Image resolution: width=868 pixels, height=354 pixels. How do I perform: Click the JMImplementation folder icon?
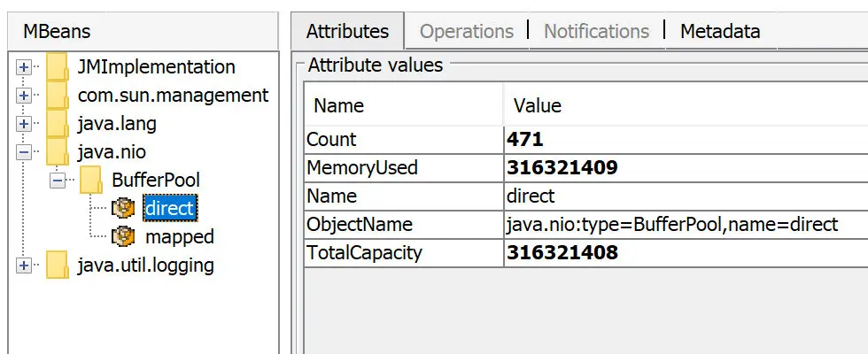pyautogui.click(x=58, y=67)
